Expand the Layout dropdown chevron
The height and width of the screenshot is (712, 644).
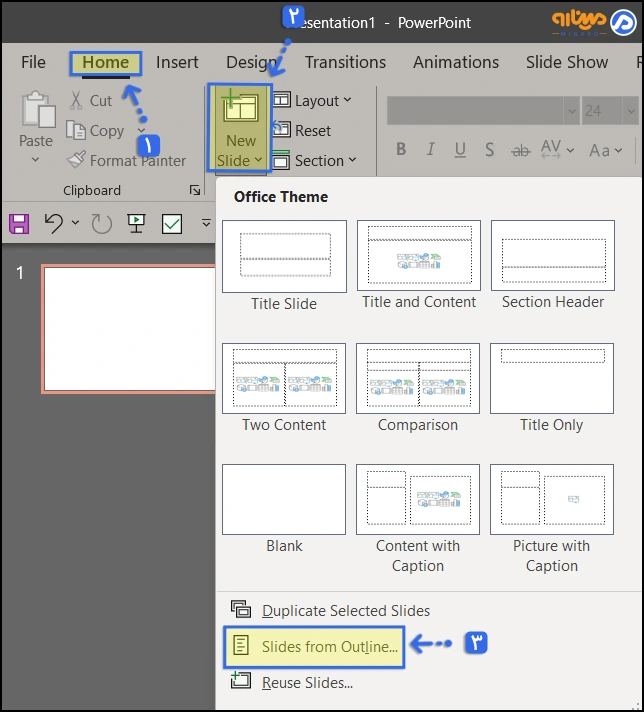(347, 100)
